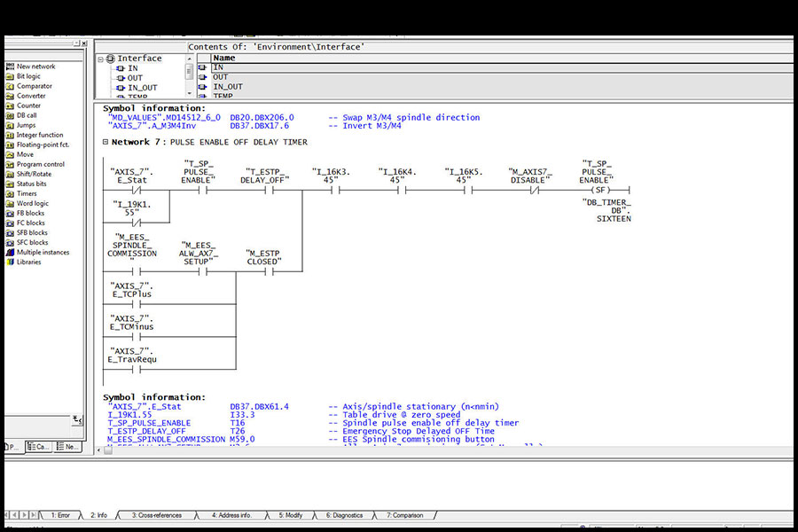The height and width of the screenshot is (532, 798).
Task: Open the Jumps folder icon
Action: coord(10,125)
